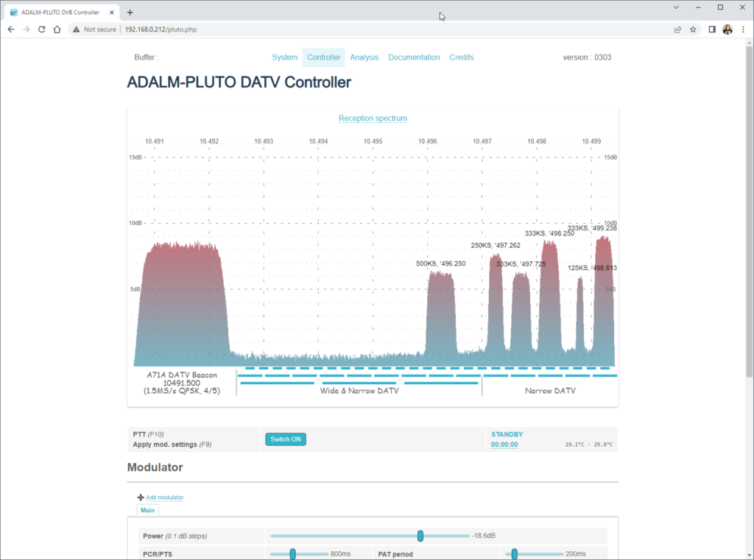This screenshot has height=560, width=754.
Task: Close the ADALM-PLUTO DVB Controller tab
Action: tap(112, 13)
